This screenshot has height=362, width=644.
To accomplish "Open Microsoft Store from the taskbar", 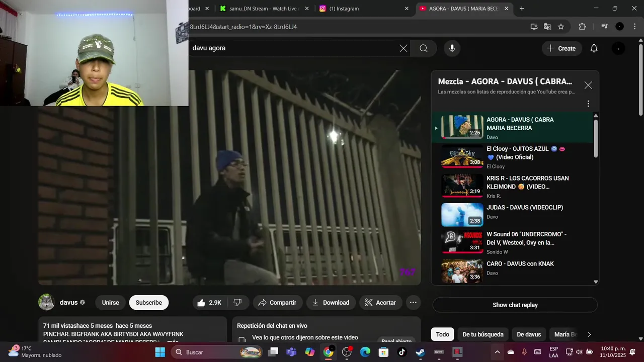I will tap(383, 352).
